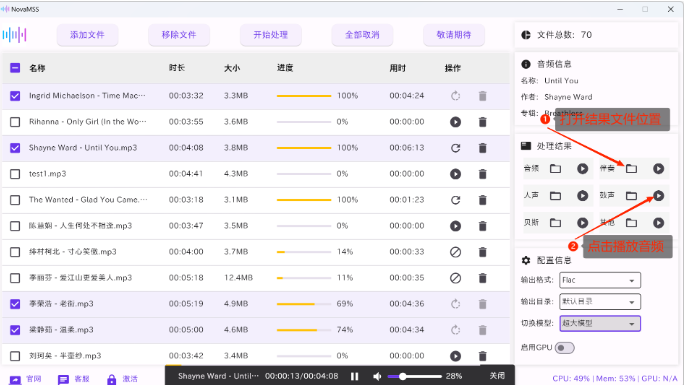685x385 pixels.
Task: Start processing test1.mp3
Action: point(455,174)
